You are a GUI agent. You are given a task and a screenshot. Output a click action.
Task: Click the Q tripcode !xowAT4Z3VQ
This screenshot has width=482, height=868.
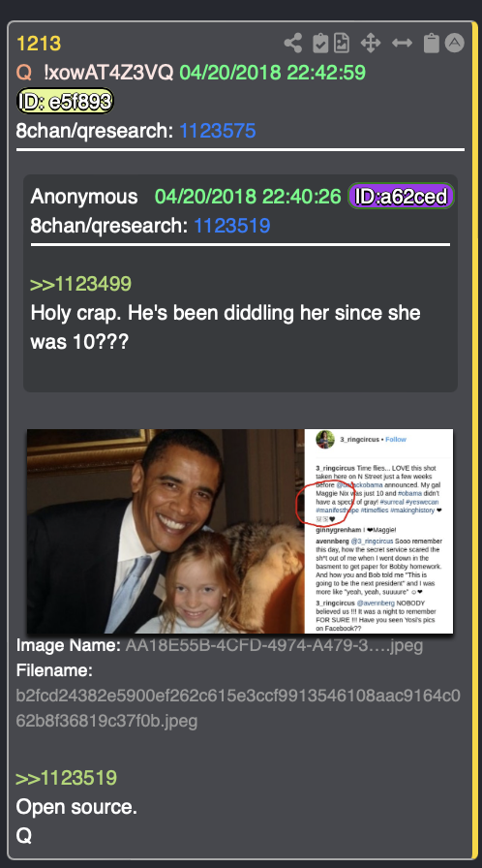(x=108, y=73)
